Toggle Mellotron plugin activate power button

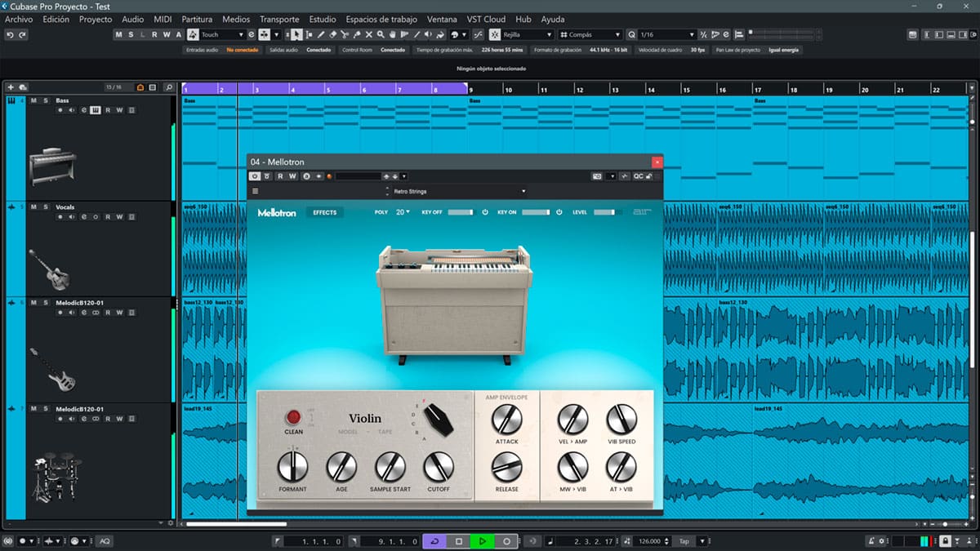tap(256, 176)
